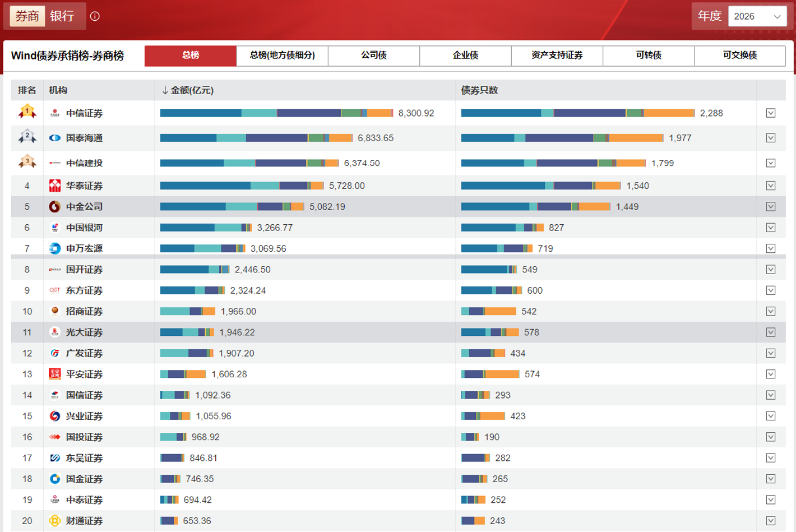
Task: Sort by the 债券只数 column header
Action: point(479,90)
